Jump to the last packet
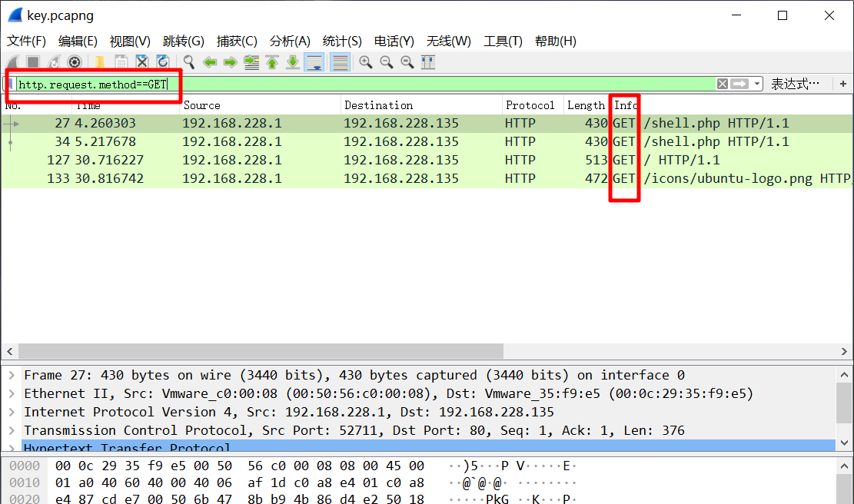 [x=292, y=62]
